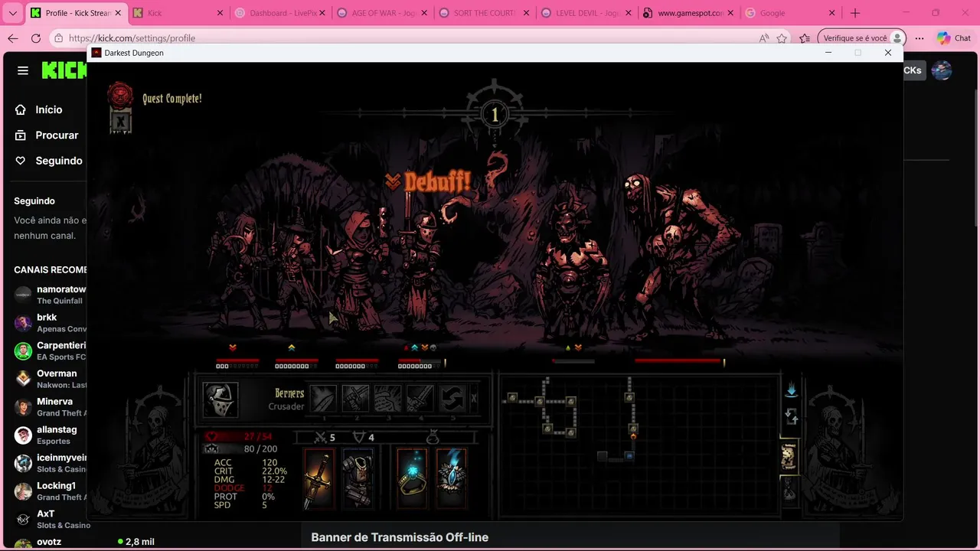Click the large enemy's red health bar
The width and height of the screenshot is (980, 551).
678,360
